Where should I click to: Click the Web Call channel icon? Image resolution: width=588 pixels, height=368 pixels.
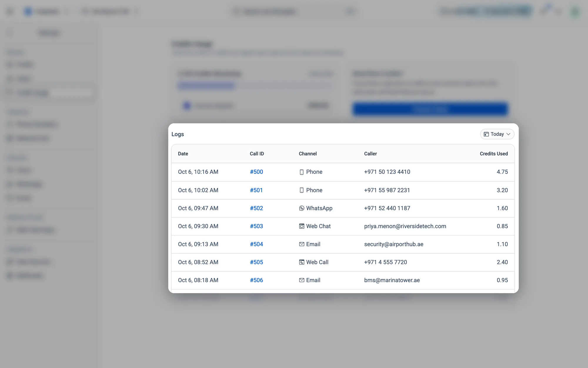click(302, 262)
